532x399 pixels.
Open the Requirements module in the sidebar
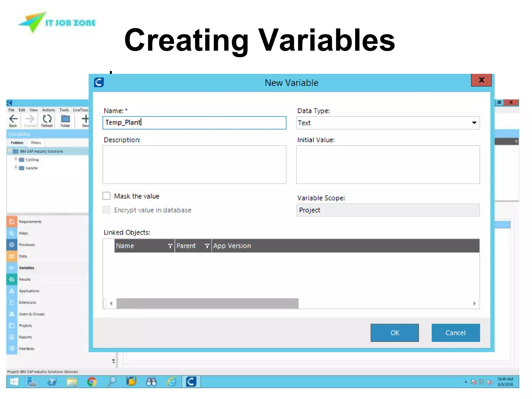(30, 222)
